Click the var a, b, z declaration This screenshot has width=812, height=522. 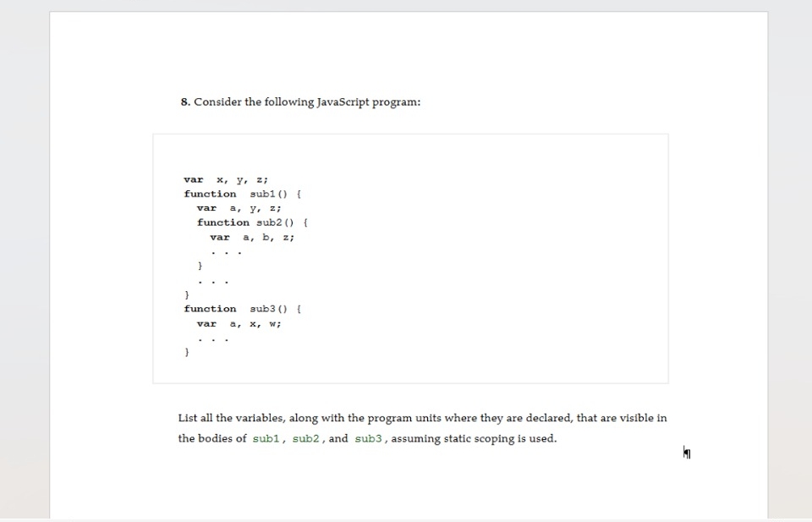pyautogui.click(x=252, y=237)
